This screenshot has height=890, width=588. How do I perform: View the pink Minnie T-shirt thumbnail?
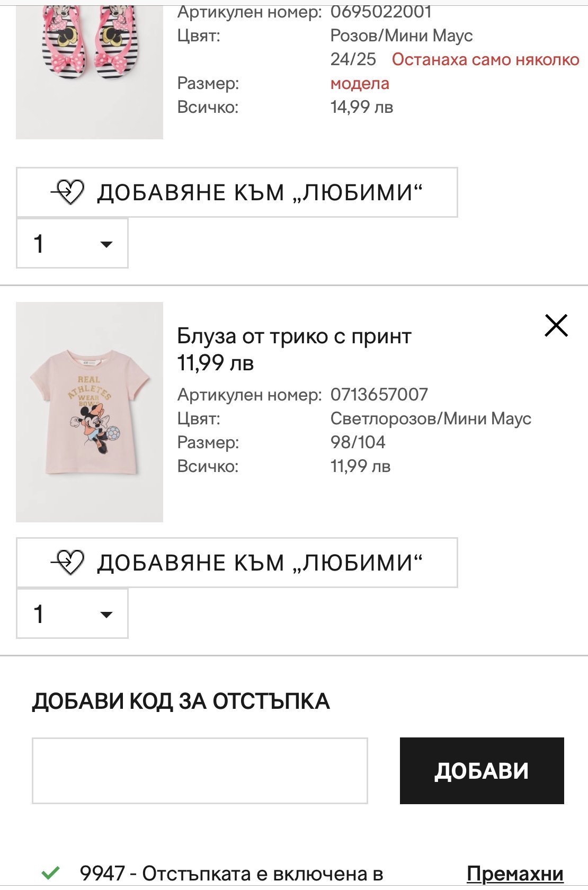pos(90,412)
